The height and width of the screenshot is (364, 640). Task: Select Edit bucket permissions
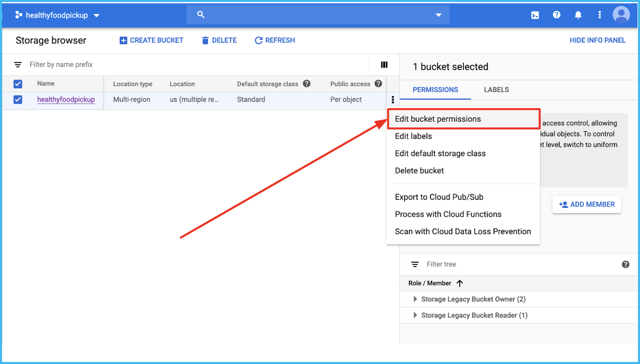[463, 119]
